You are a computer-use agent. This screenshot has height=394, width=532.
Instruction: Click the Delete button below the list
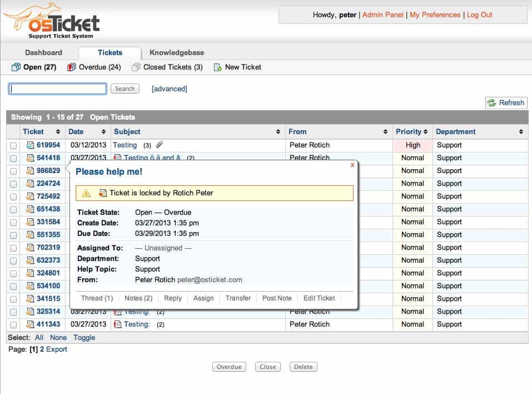(304, 367)
